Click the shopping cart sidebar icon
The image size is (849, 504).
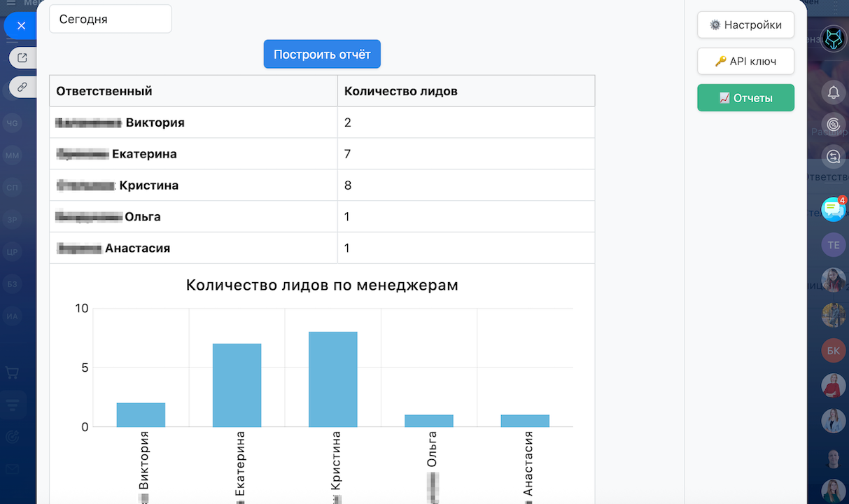click(12, 373)
